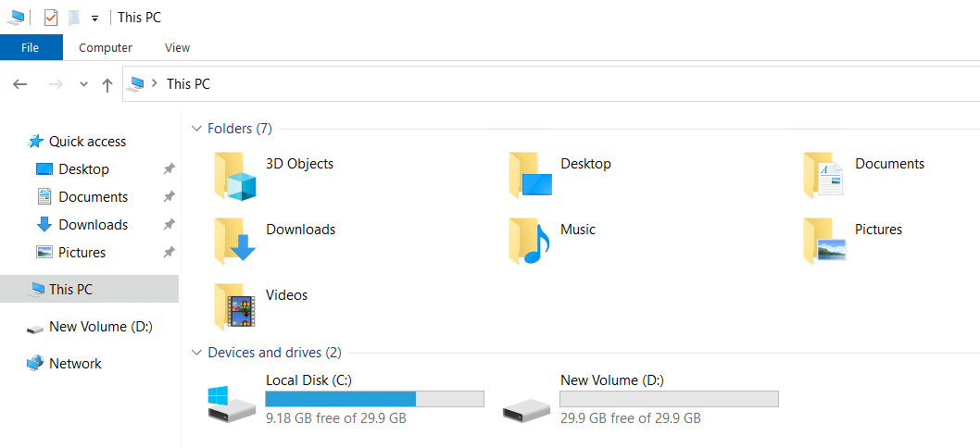Click the Up arrow navigation button
The height and width of the screenshot is (448, 980).
[x=107, y=84]
